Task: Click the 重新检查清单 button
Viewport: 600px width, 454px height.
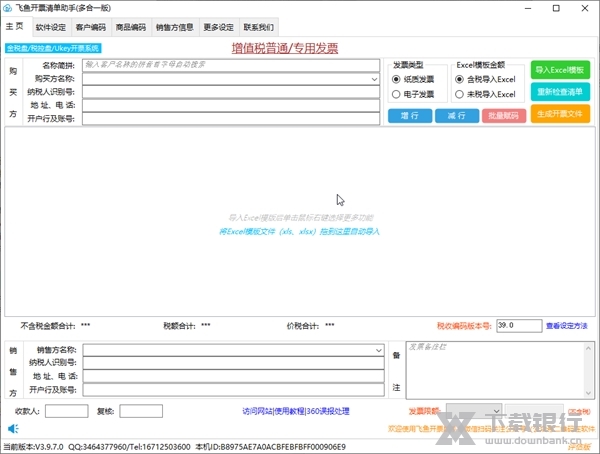Action: [x=560, y=92]
